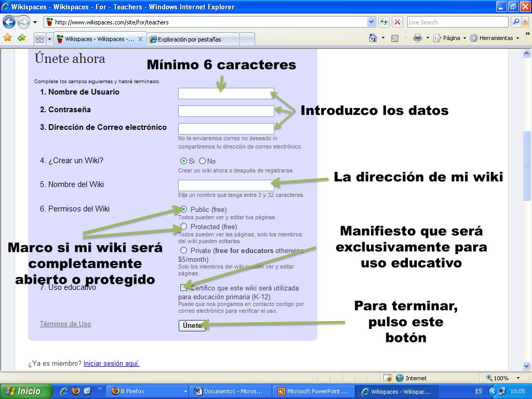This screenshot has width=532, height=399.
Task: Switch to Wikispaces taskbar button
Action: 397,391
